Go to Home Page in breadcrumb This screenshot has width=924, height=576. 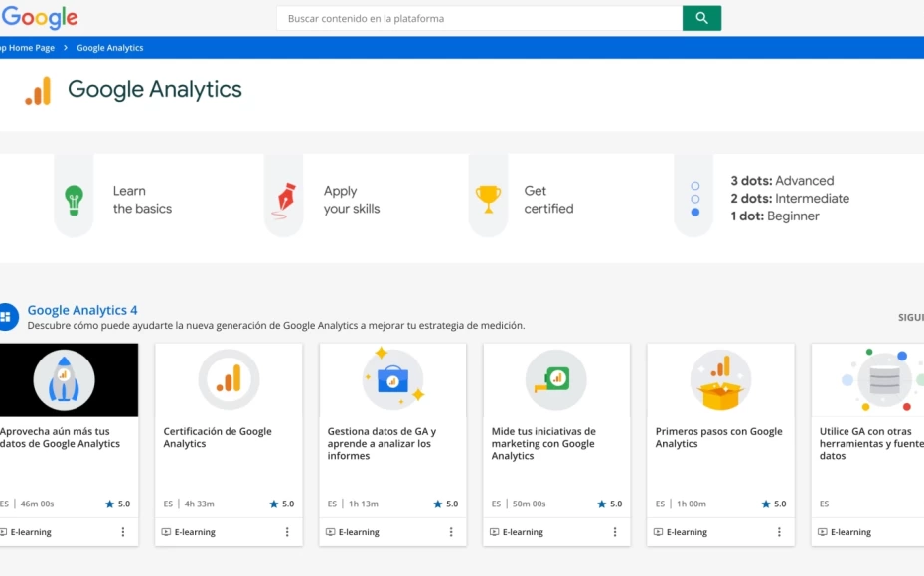coord(27,48)
